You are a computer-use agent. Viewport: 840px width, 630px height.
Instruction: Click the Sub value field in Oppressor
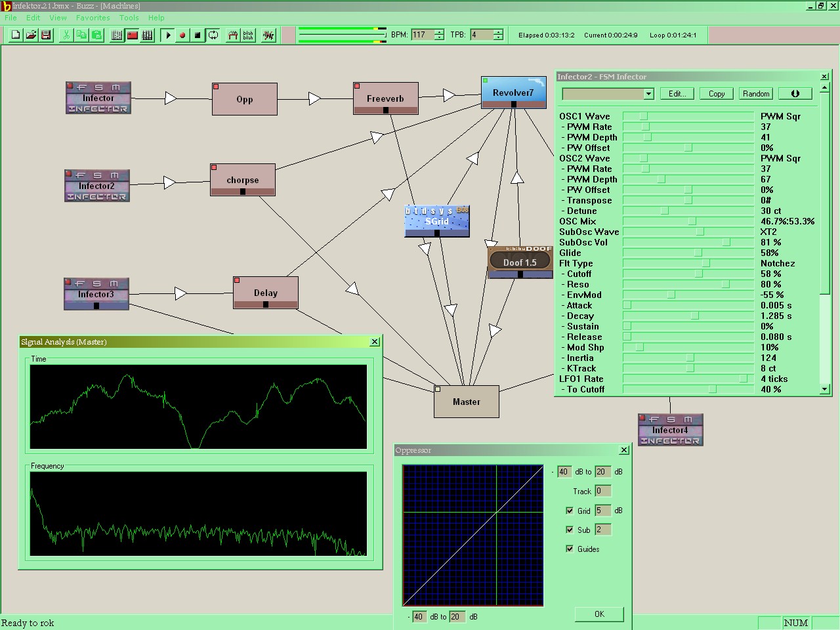(602, 530)
